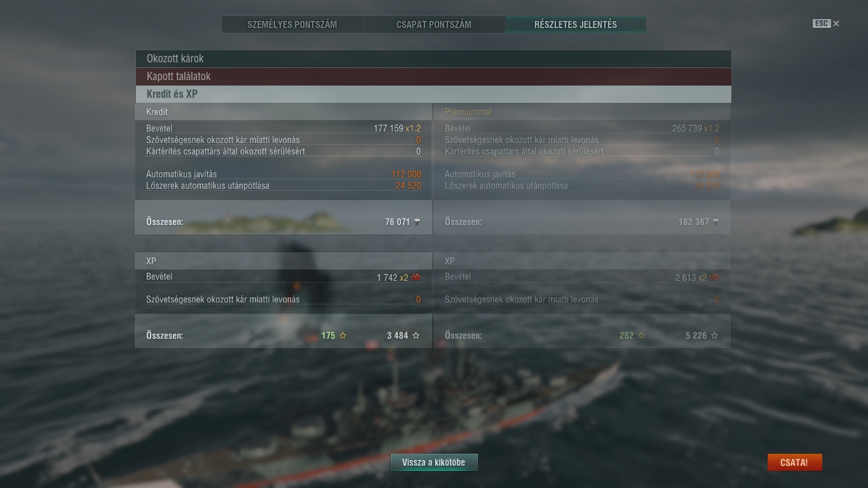Screen dimensions: 868x488
Task: Click the white star icon next to 3 484
Action: click(416, 335)
